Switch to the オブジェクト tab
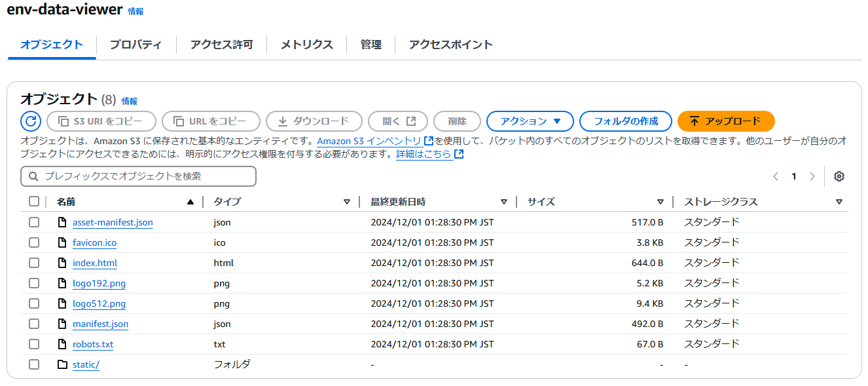The width and height of the screenshot is (868, 386). [x=52, y=45]
